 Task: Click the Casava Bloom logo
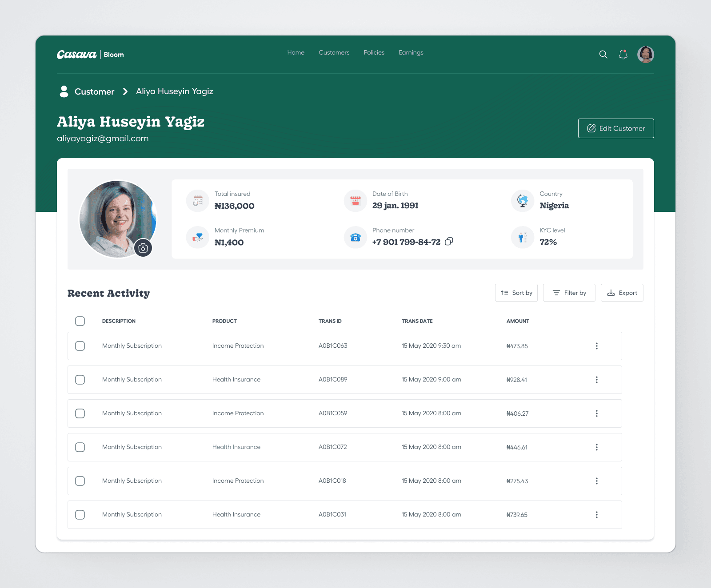tap(90, 55)
